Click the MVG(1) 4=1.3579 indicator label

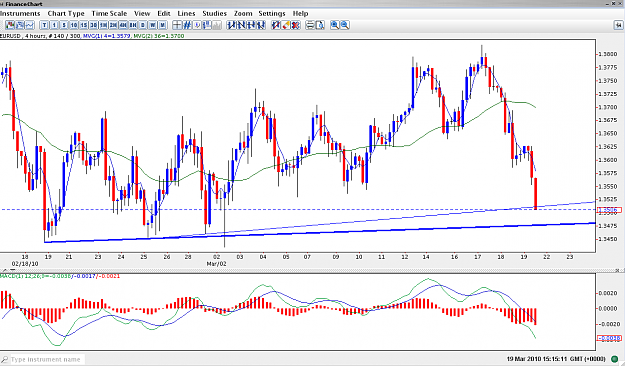[106, 36]
